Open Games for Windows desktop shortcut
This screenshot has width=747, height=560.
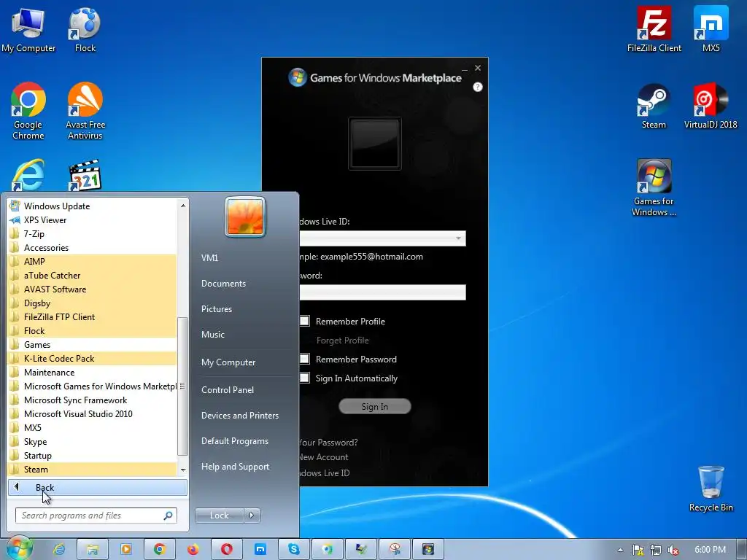click(654, 188)
